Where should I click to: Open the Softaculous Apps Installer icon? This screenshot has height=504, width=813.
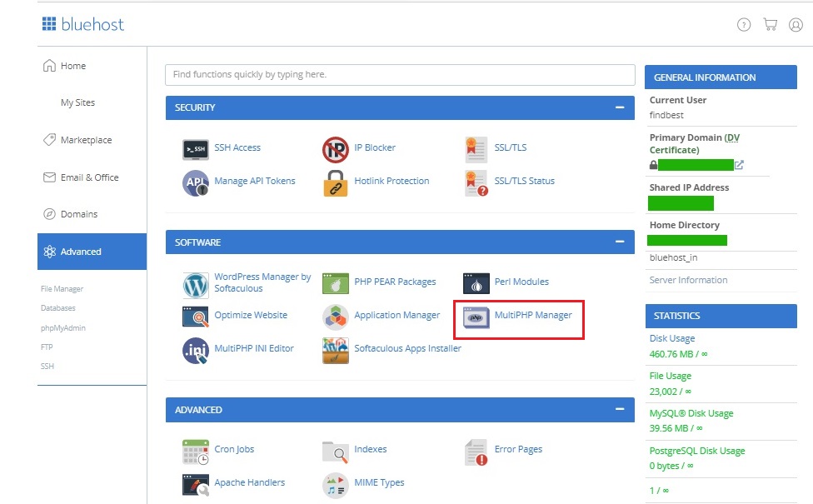[336, 351]
